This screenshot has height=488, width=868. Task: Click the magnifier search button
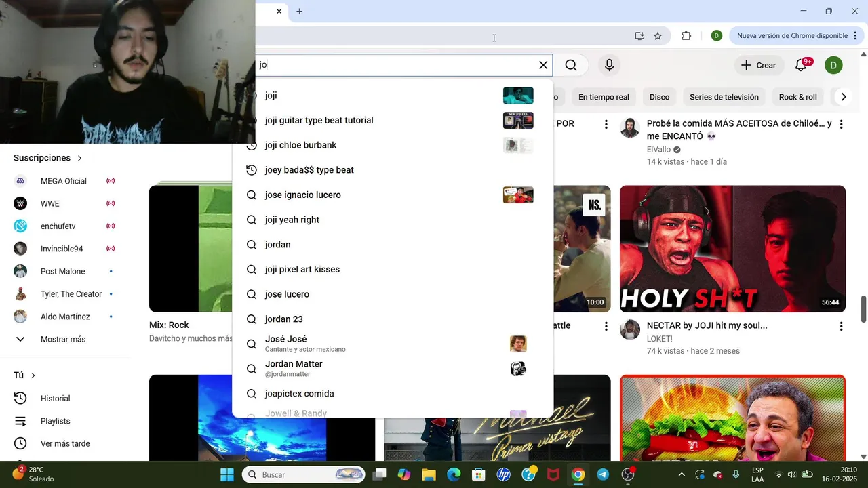pos(571,65)
